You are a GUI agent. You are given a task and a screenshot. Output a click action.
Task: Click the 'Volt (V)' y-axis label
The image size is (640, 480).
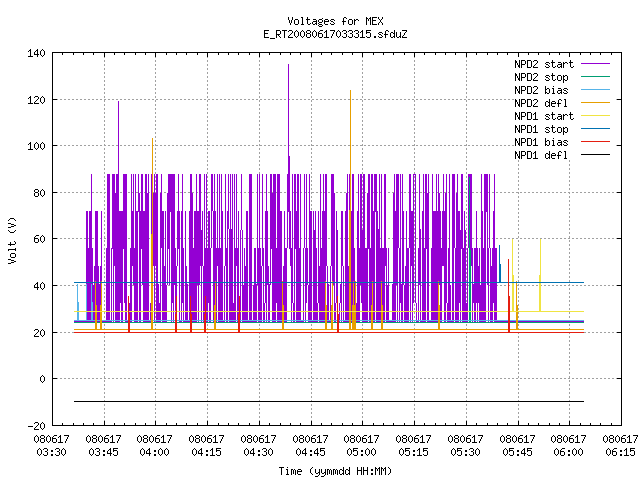[12, 241]
